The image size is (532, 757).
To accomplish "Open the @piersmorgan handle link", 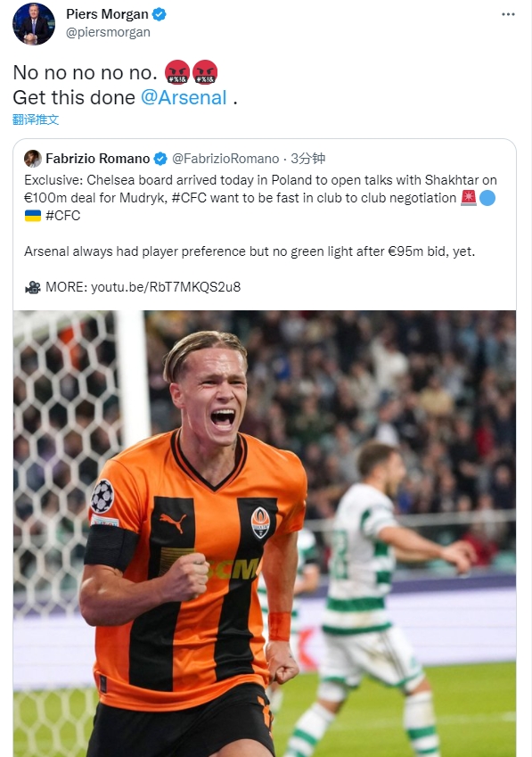I will (108, 32).
